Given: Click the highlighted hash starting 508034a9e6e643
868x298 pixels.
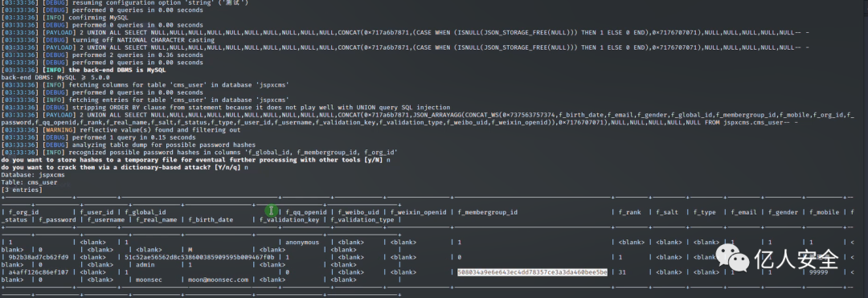Looking at the screenshot, I should tap(532, 272).
